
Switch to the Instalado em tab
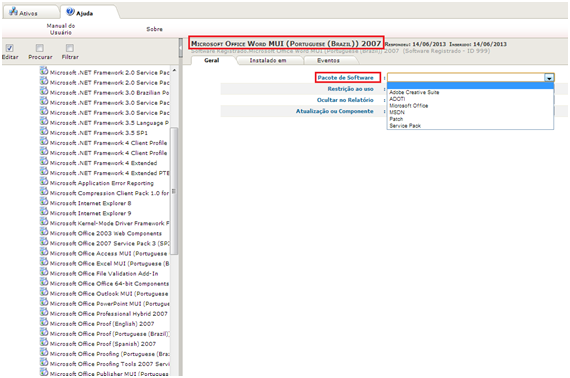point(268,60)
